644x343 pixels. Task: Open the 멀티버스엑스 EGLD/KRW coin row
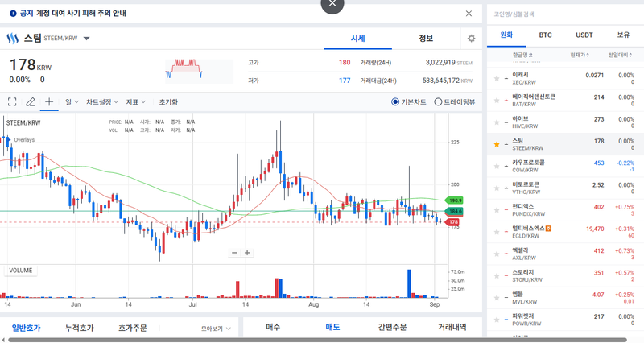pyautogui.click(x=565, y=232)
